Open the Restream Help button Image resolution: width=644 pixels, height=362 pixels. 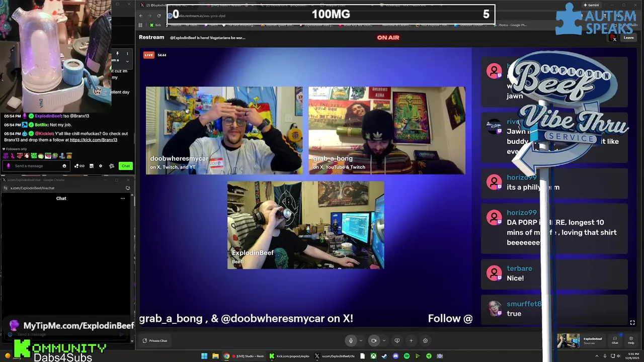(x=631, y=340)
